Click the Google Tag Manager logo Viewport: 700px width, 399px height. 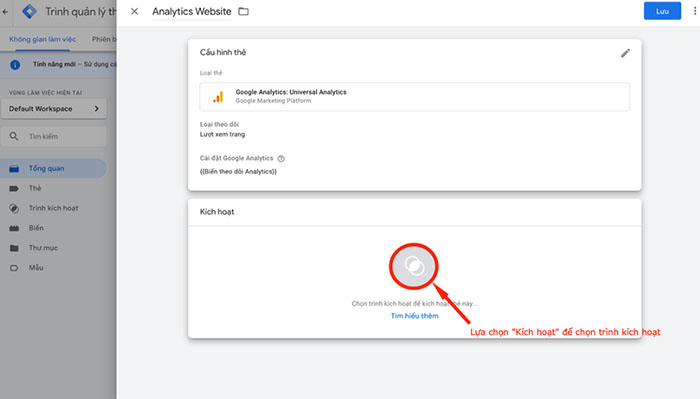pyautogui.click(x=29, y=11)
